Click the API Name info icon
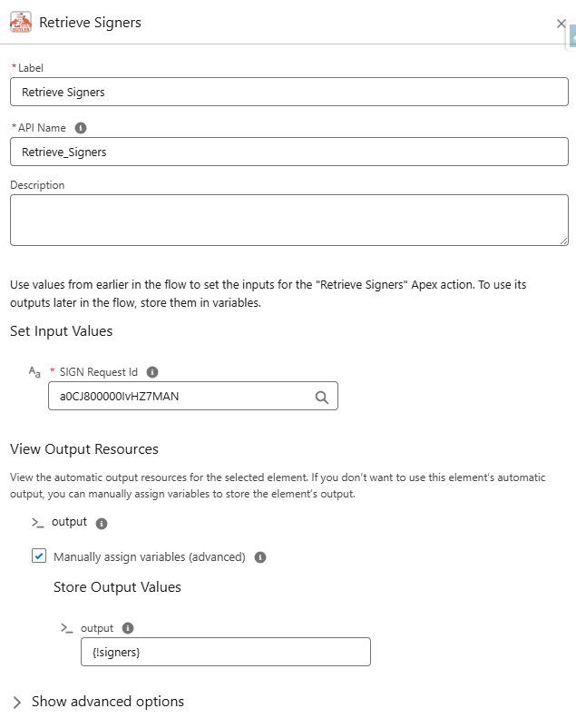This screenshot has height=728, width=576. pos(81,128)
